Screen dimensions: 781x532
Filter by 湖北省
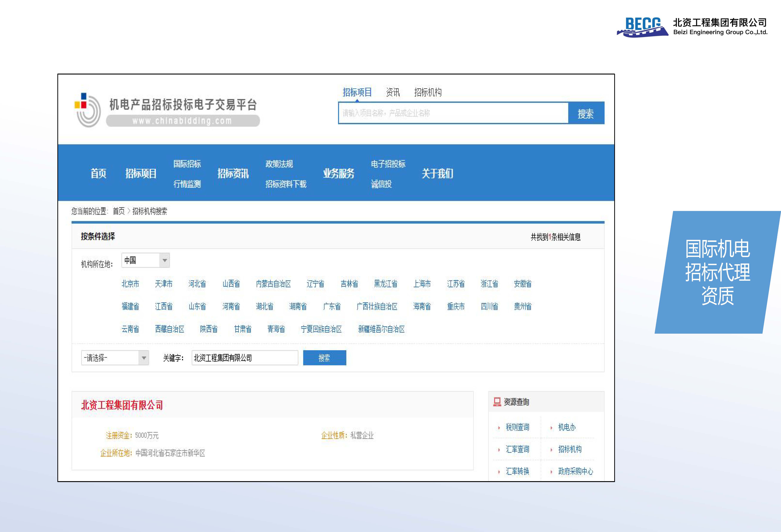click(264, 306)
